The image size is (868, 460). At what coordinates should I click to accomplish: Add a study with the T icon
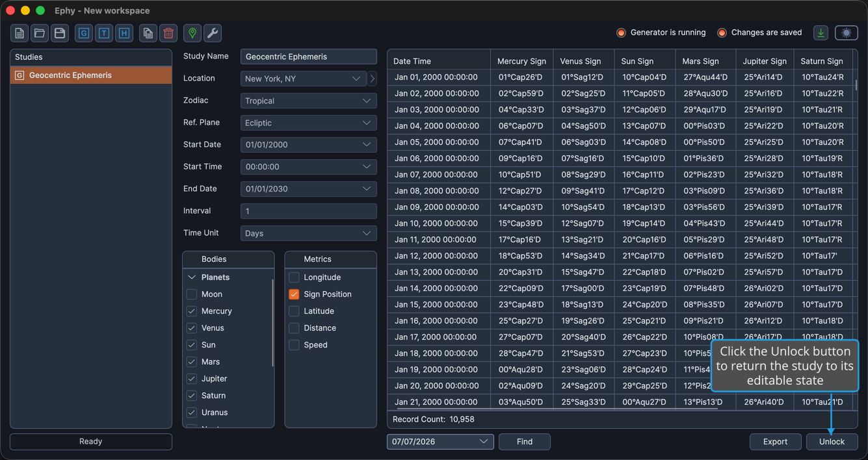tap(104, 33)
